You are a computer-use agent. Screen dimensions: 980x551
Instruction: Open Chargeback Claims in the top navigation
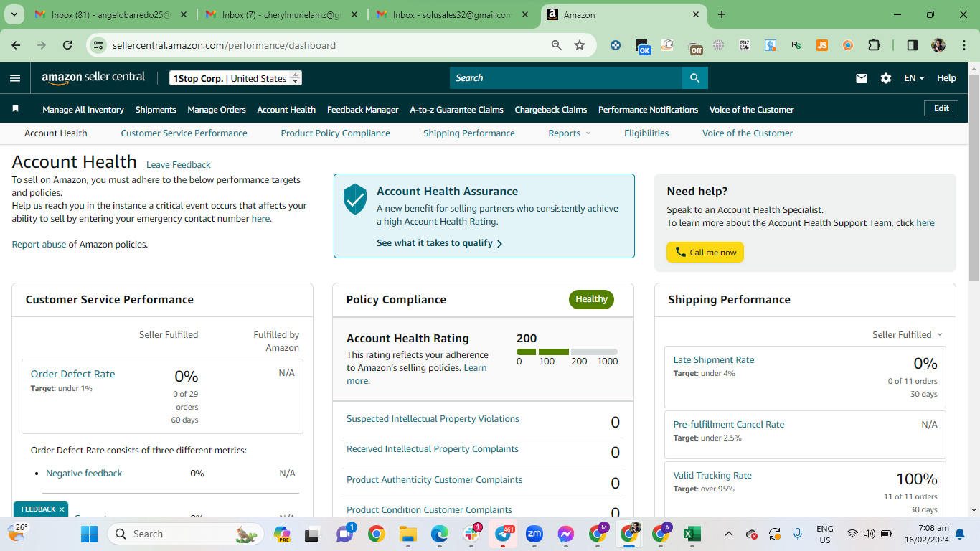pyautogui.click(x=551, y=110)
